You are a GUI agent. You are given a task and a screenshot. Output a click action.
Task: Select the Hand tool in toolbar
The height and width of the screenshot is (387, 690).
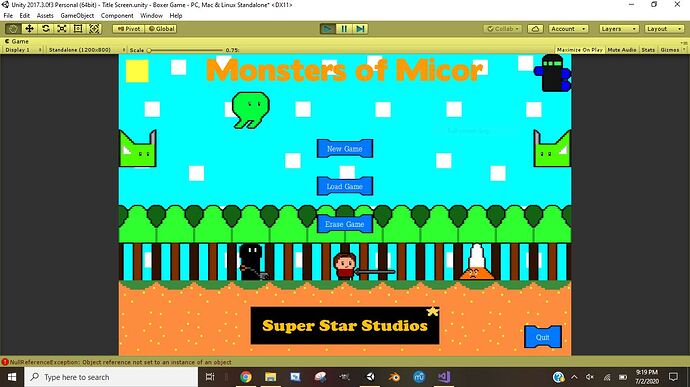(13, 29)
